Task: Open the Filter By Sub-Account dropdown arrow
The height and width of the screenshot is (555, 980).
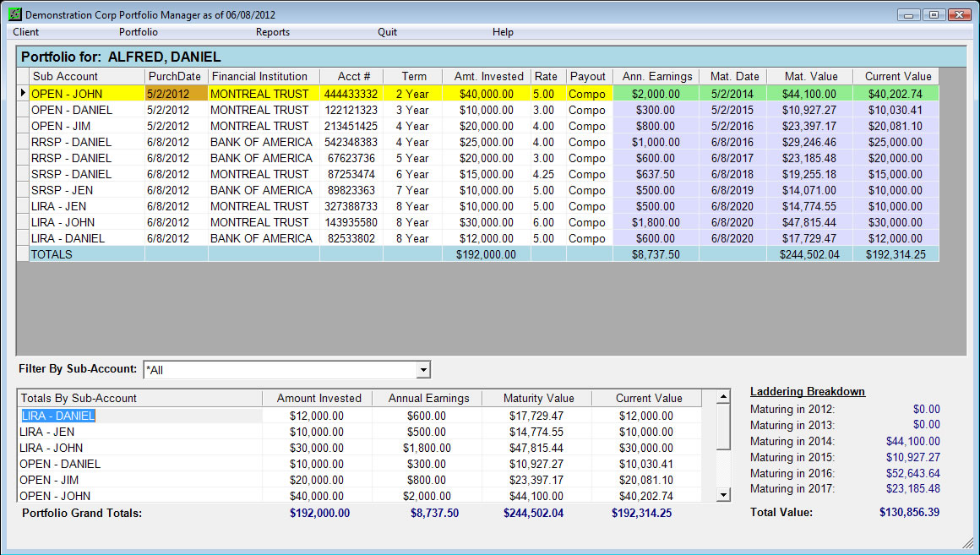Action: pos(423,369)
